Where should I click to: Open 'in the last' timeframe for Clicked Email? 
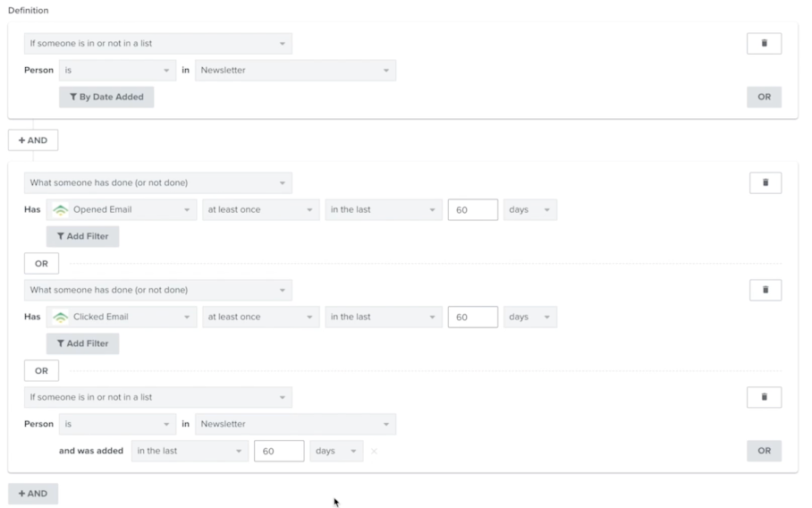pos(383,317)
